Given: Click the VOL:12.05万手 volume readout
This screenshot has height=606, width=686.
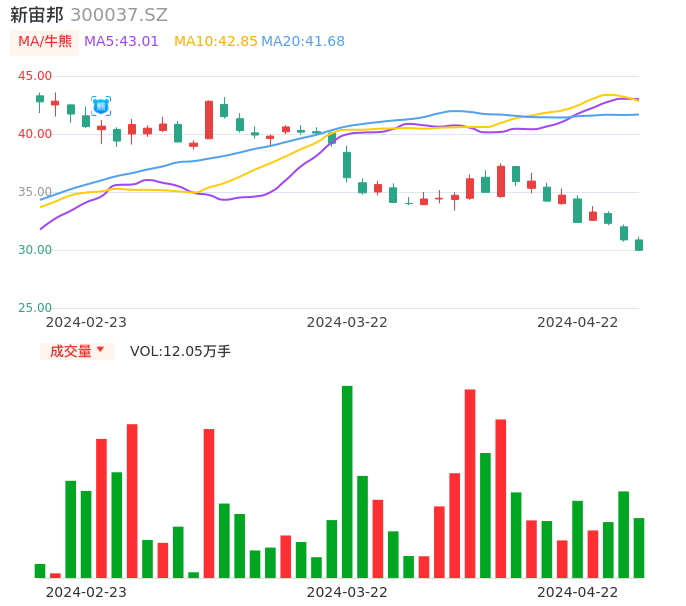Looking at the screenshot, I should (180, 351).
